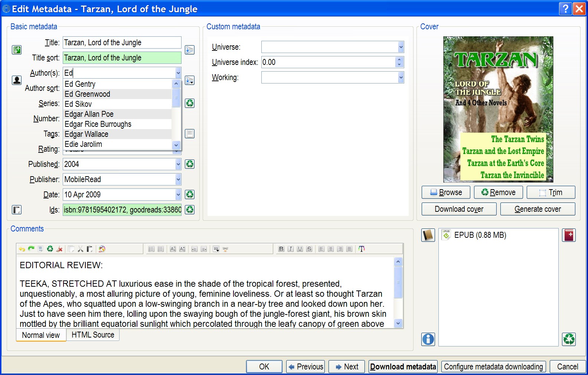
Task: Toggle Bold in the comments toolbar
Action: (x=281, y=249)
